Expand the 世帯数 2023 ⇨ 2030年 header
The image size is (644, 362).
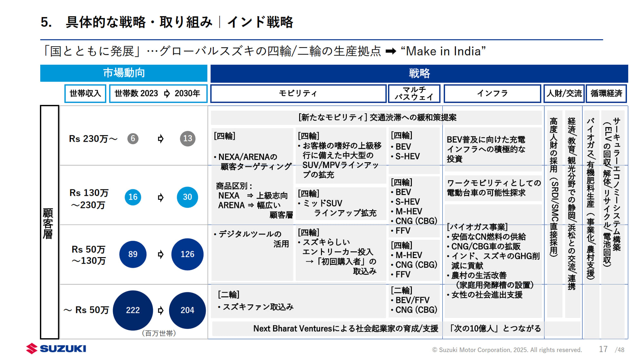(x=158, y=94)
